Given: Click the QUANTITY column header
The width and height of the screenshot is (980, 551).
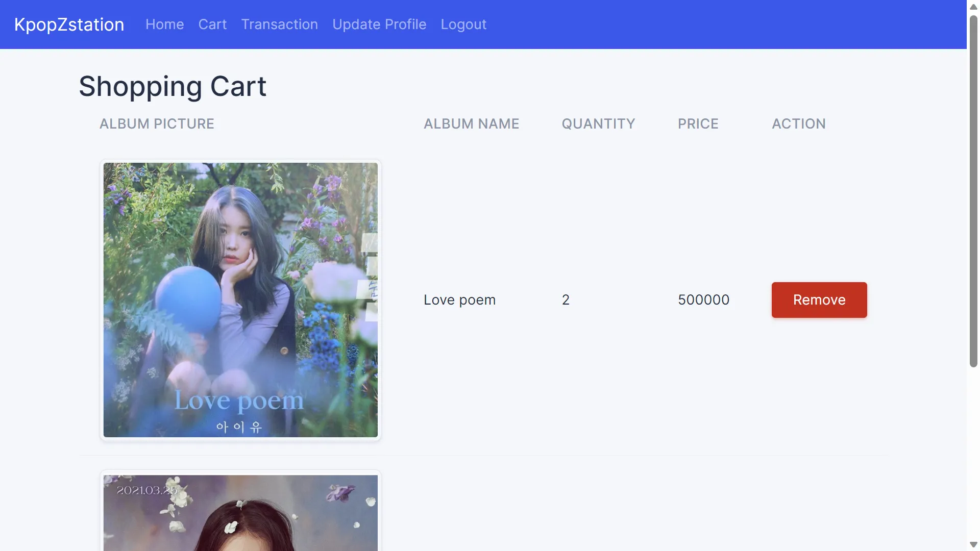Looking at the screenshot, I should point(598,124).
